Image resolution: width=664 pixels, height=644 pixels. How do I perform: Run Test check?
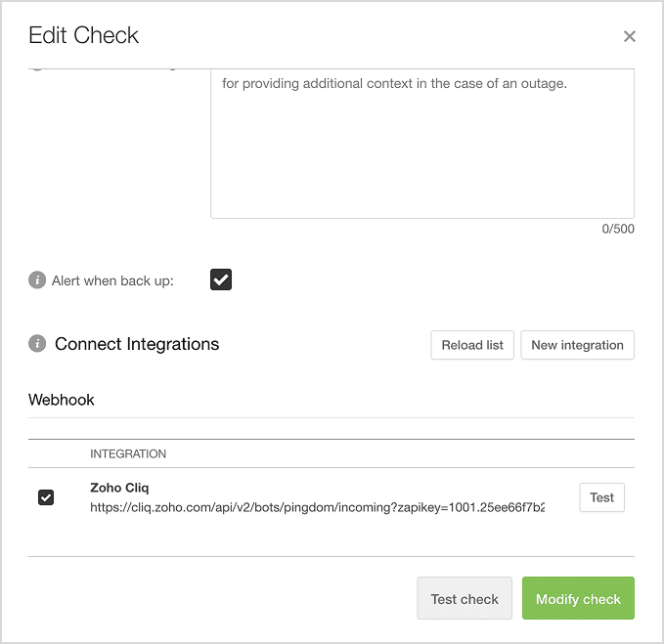coord(465,598)
